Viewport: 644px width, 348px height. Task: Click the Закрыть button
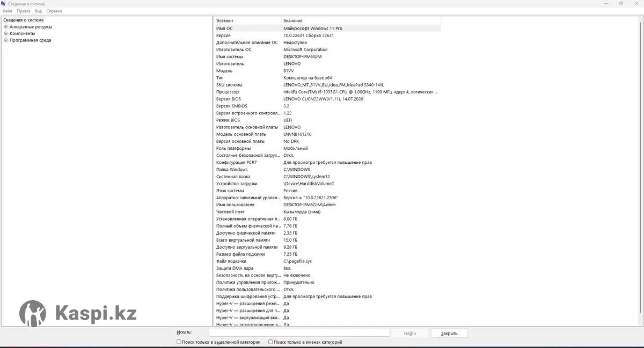[x=449, y=334]
